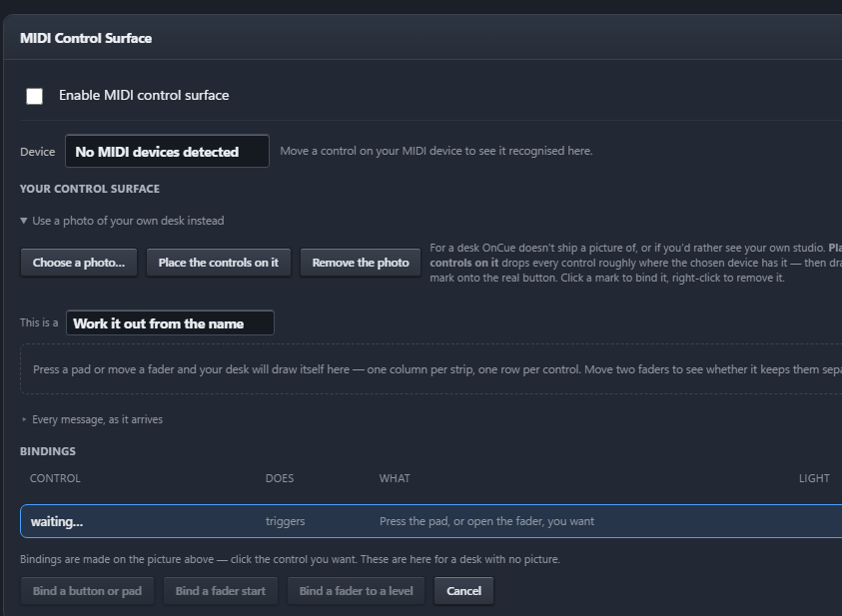
Task: Click the Bind a button or pad button
Action: tap(87, 591)
